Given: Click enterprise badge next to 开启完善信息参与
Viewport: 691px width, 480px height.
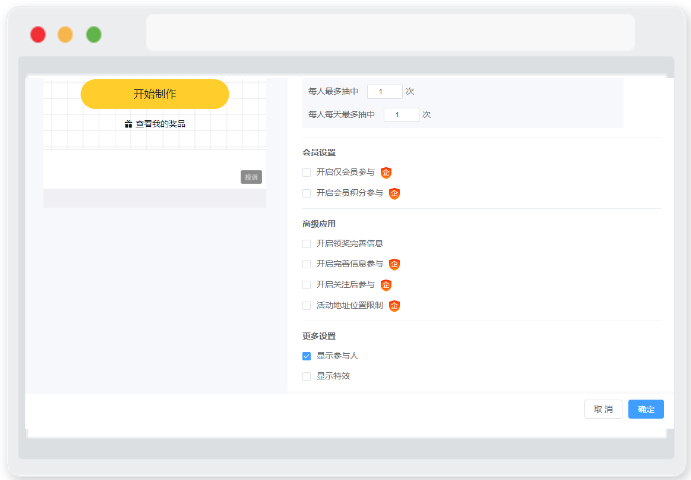Looking at the screenshot, I should [x=394, y=264].
